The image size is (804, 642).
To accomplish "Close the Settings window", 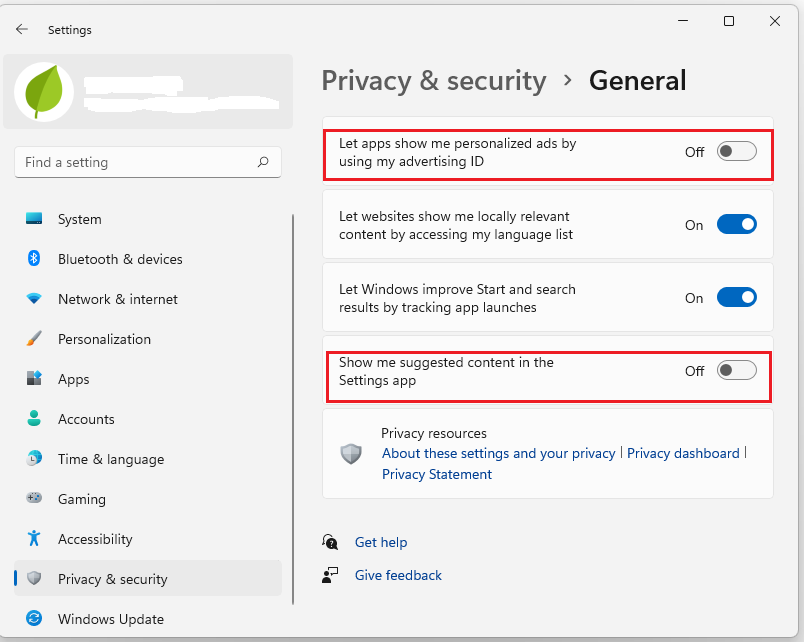I will tap(775, 21).
